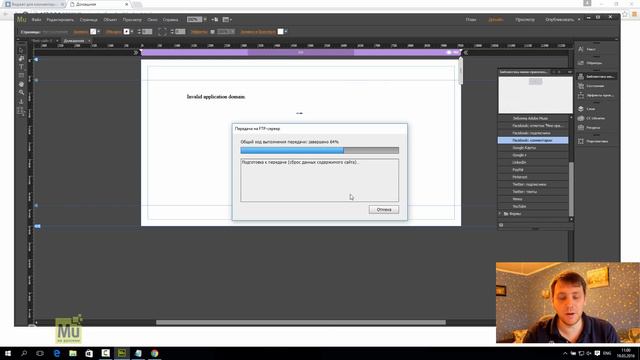
Task: Select Google Карты widget
Action: pos(533,147)
